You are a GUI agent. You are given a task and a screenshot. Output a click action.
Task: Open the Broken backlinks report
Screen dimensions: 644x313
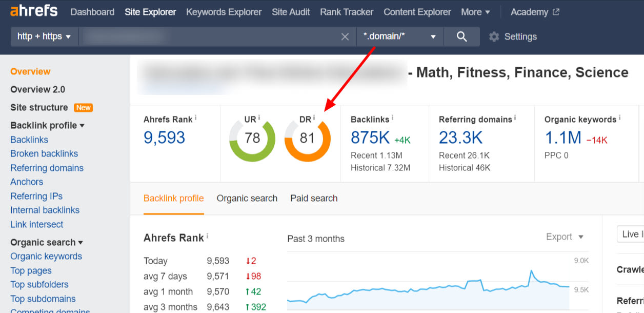coord(44,153)
